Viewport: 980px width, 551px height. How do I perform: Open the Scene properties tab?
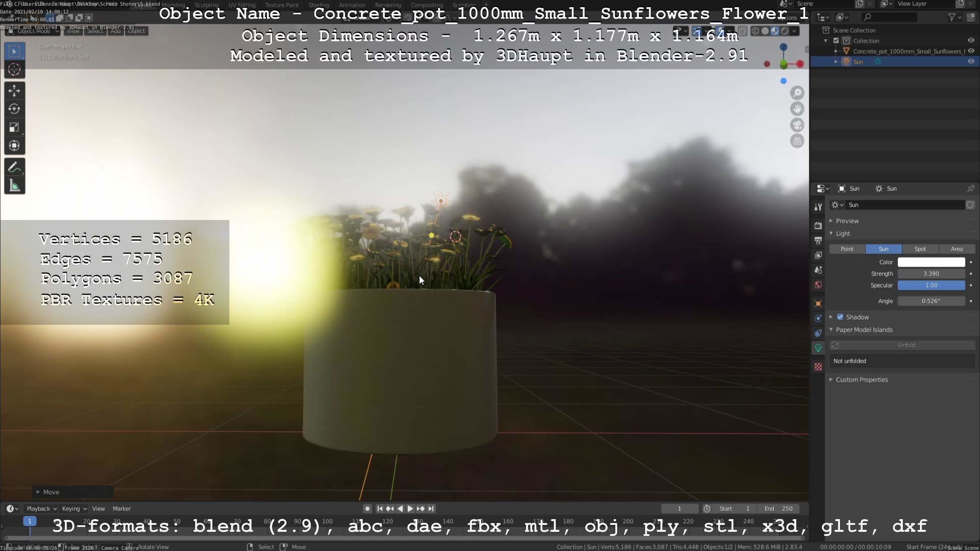(x=818, y=270)
